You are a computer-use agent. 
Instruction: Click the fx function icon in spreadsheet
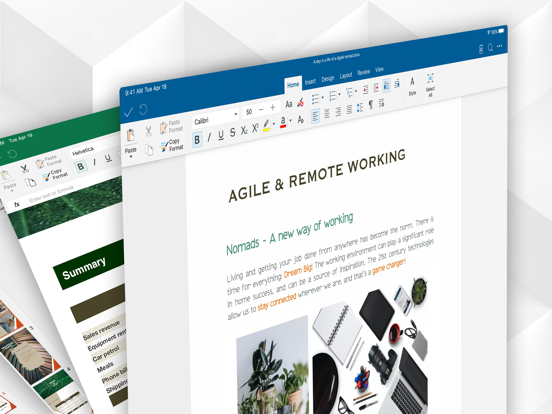[x=17, y=204]
